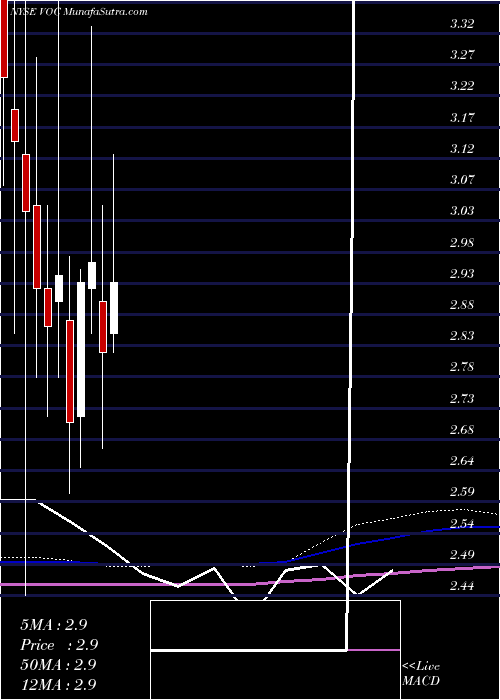
Task: Select the 3.27 price level label
Action: pos(462,55)
